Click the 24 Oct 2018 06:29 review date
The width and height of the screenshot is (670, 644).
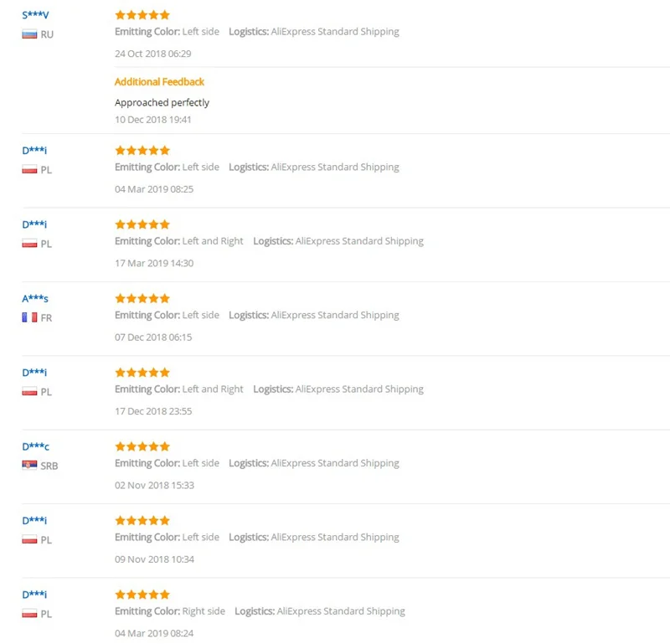tap(153, 54)
